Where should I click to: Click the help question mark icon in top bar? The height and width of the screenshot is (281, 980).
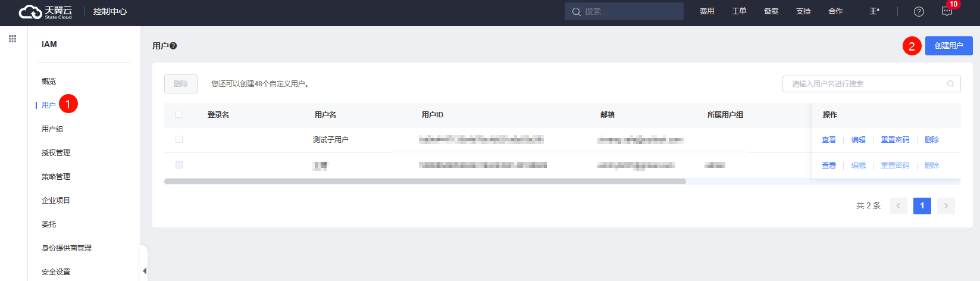[919, 12]
